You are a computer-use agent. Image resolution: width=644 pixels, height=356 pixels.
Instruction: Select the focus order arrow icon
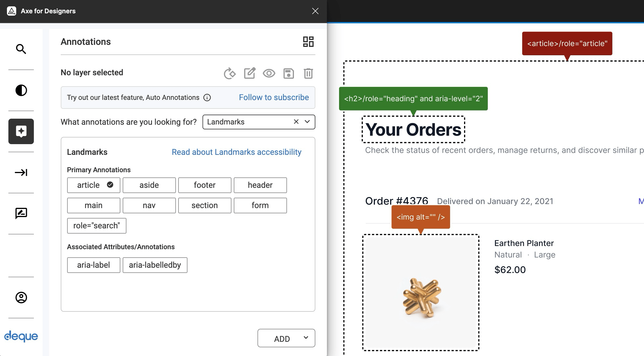[x=21, y=173]
